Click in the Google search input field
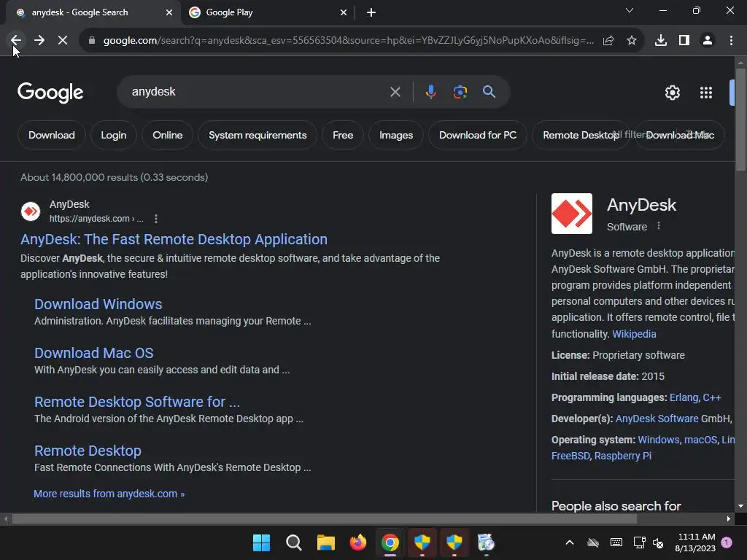Viewport: 747px width, 560px height. coord(258,91)
